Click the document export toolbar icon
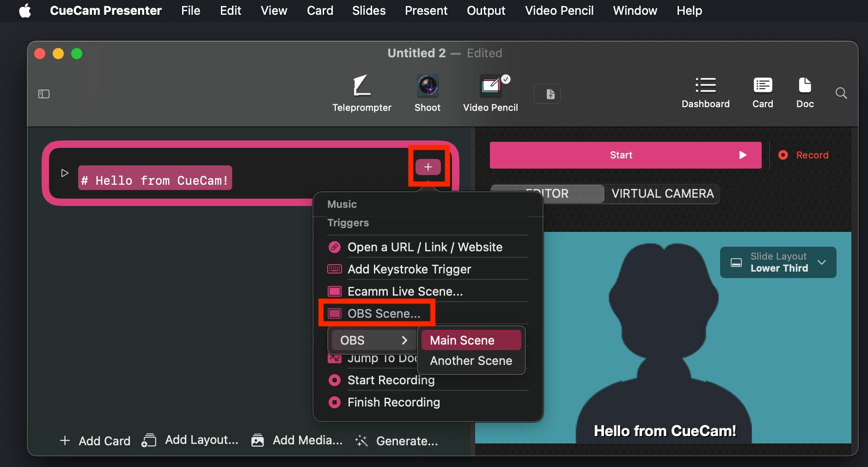Viewport: 868px width, 467px height. (547, 94)
